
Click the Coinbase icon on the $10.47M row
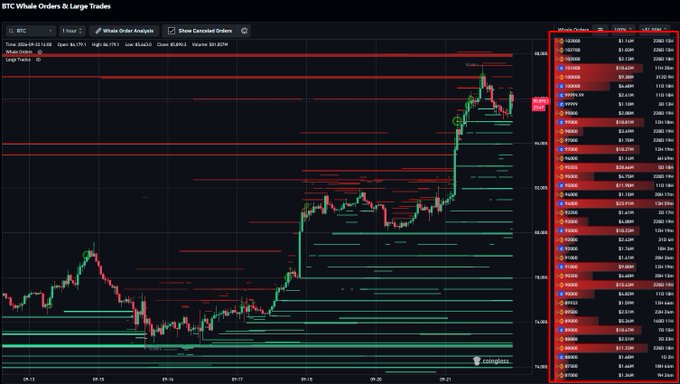click(x=561, y=330)
